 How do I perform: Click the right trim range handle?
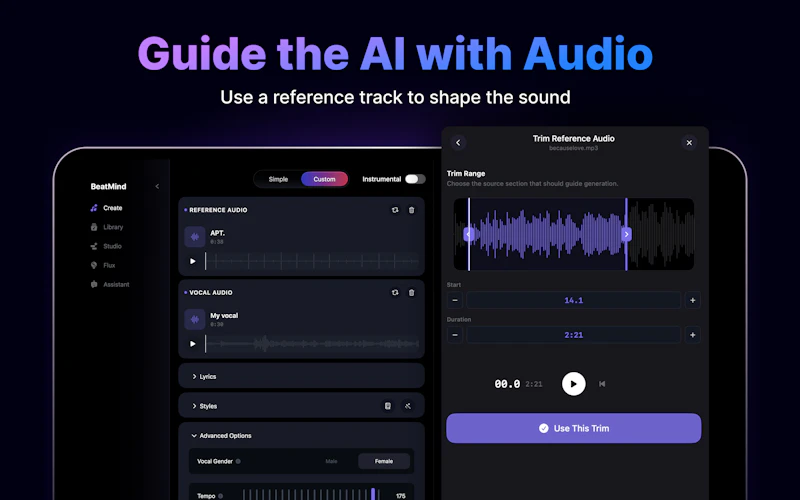[627, 234]
